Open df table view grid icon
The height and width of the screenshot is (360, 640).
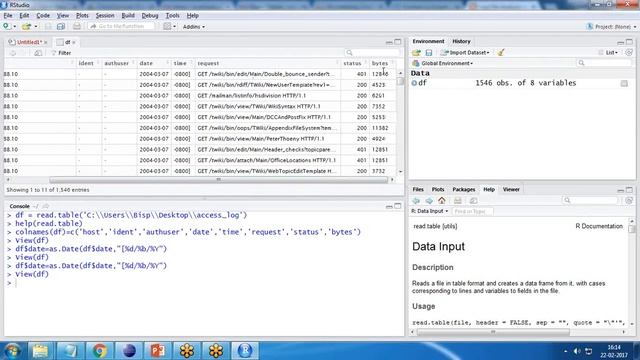[624, 83]
